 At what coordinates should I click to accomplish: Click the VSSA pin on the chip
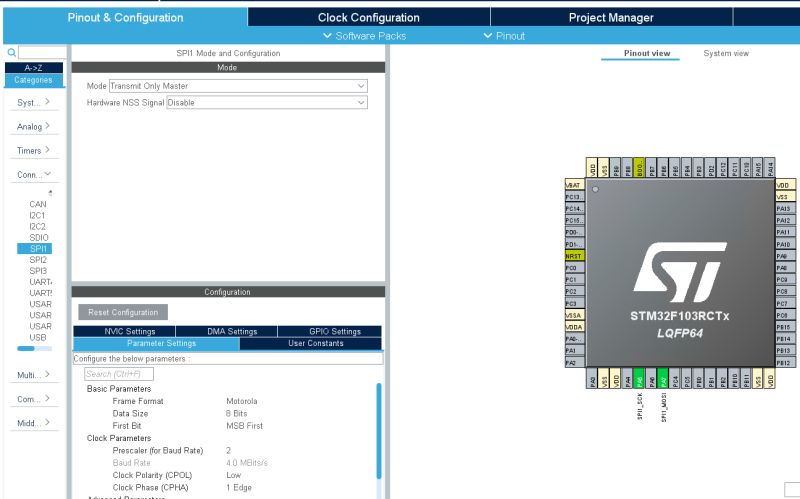coord(574,315)
